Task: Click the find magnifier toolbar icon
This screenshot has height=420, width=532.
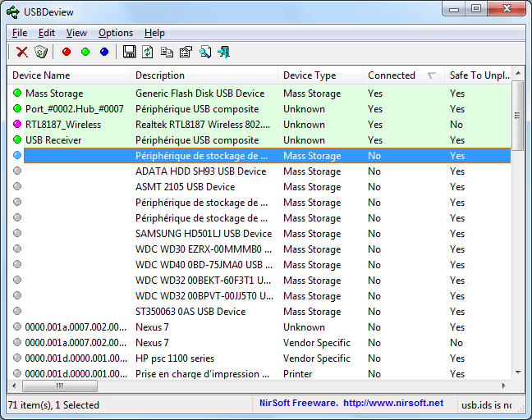Action: (x=204, y=52)
